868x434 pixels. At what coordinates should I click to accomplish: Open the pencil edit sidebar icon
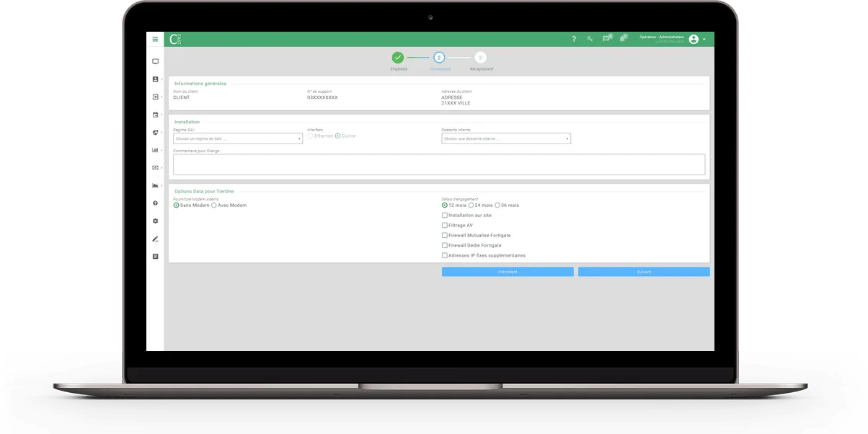(x=155, y=239)
